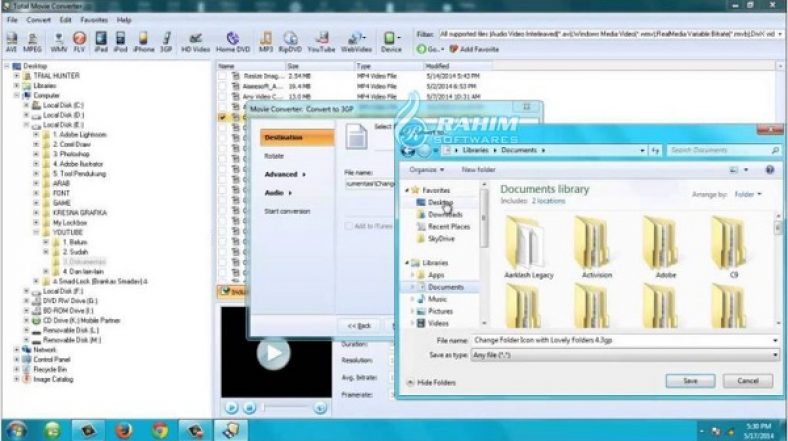Open the Device toolbar icon
Screen dimensions: 788x441
click(x=391, y=42)
